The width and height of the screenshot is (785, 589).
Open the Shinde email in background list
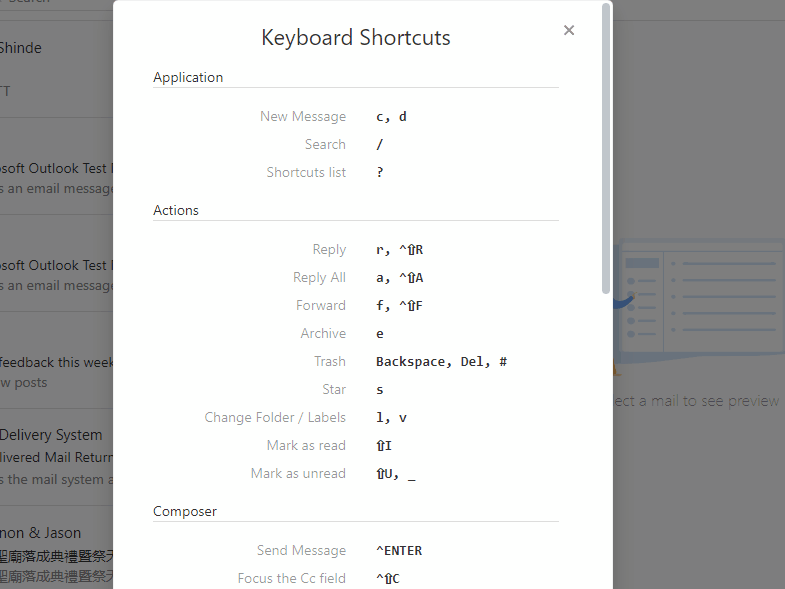[x=56, y=69]
